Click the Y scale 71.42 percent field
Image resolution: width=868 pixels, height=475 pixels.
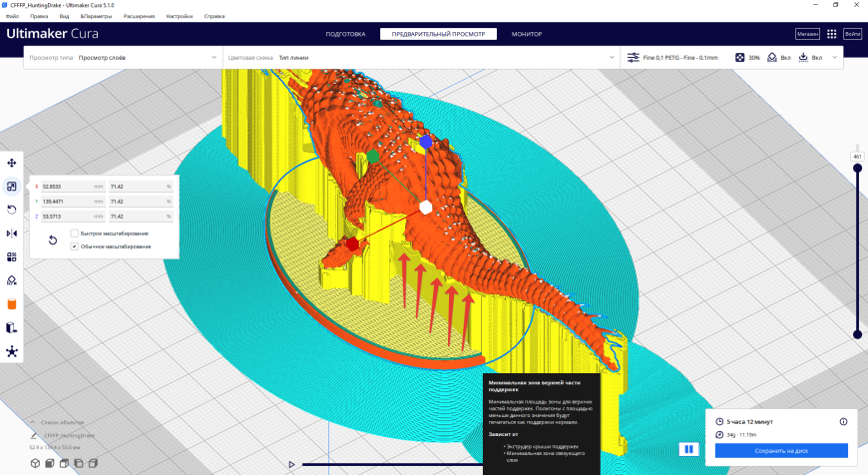[x=141, y=202]
